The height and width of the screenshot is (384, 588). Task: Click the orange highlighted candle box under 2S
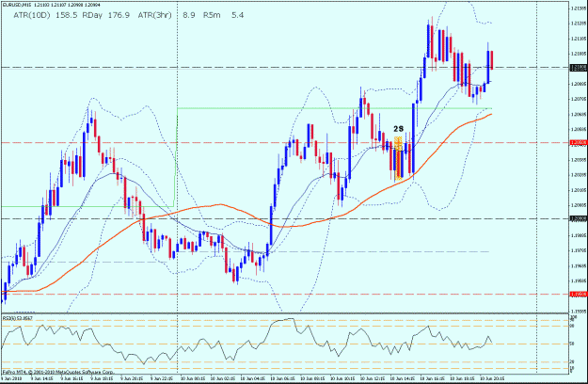pyautogui.click(x=398, y=159)
